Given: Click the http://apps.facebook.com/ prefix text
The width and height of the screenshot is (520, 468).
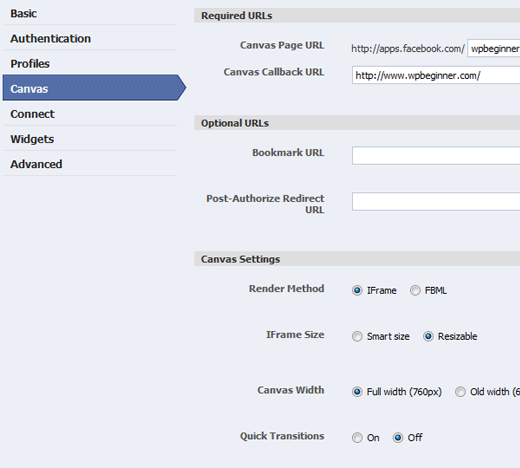Looking at the screenshot, I should [x=408, y=49].
